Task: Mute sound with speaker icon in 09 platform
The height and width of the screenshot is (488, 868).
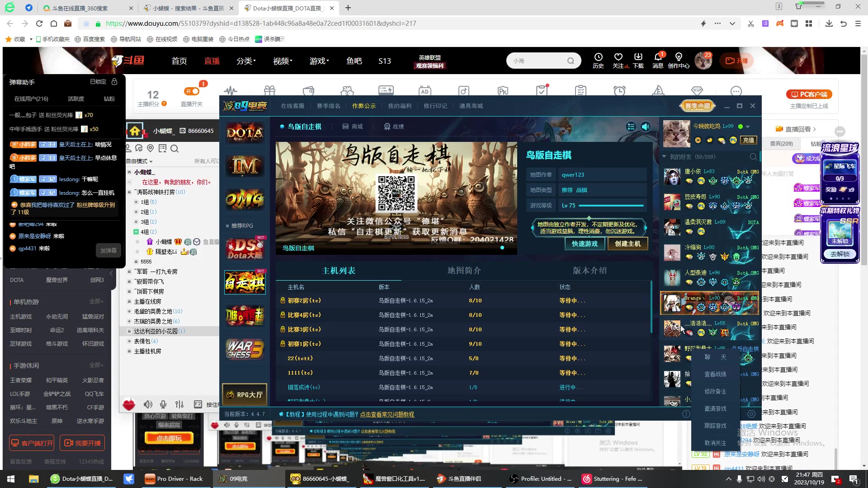Action: pos(646,127)
